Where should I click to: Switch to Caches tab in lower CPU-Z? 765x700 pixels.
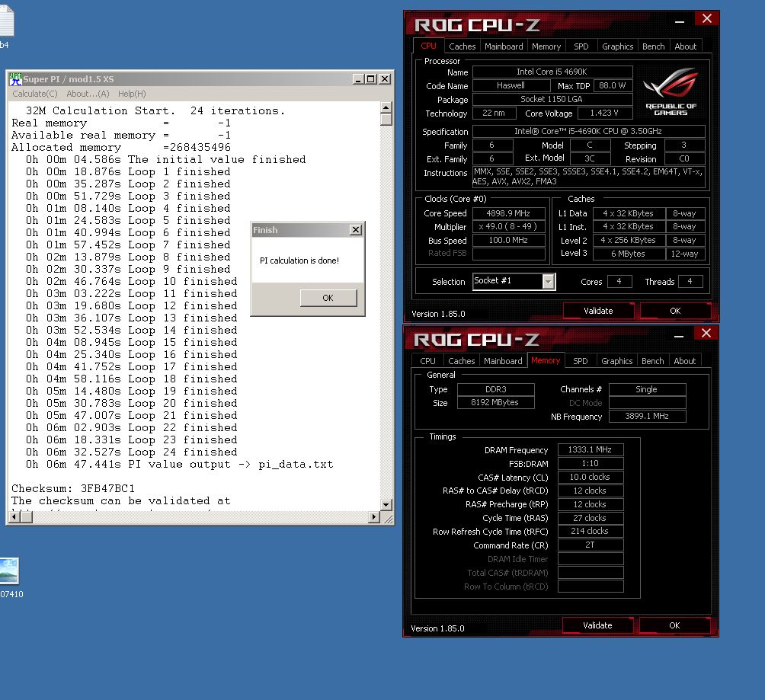point(462,361)
